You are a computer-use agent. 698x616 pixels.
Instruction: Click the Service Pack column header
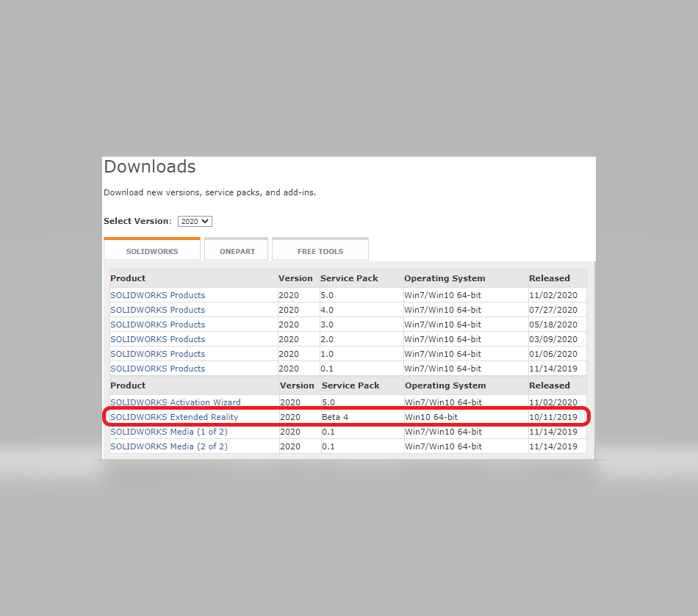click(x=348, y=278)
